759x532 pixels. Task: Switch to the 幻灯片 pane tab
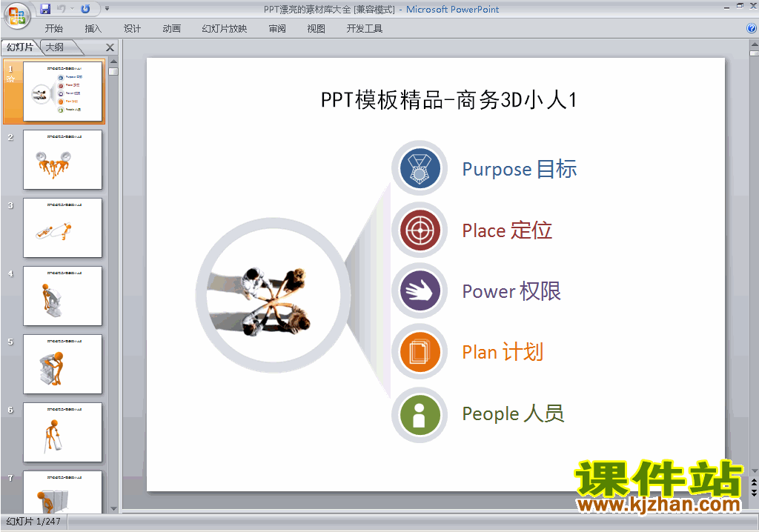(20, 47)
